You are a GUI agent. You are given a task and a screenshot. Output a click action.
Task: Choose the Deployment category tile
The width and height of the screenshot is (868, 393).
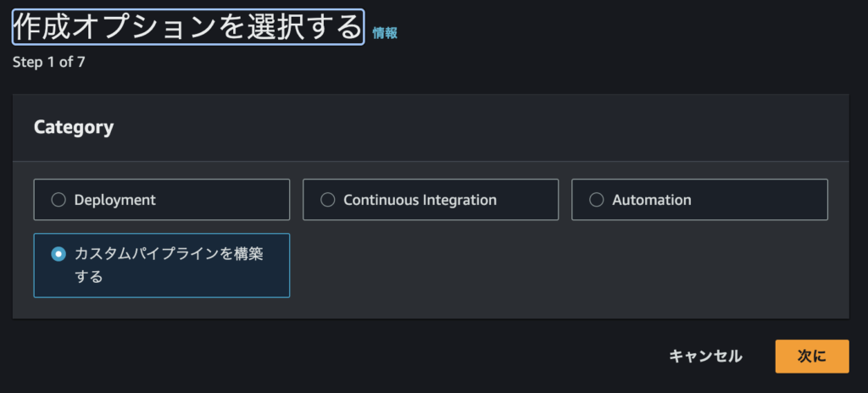click(162, 199)
